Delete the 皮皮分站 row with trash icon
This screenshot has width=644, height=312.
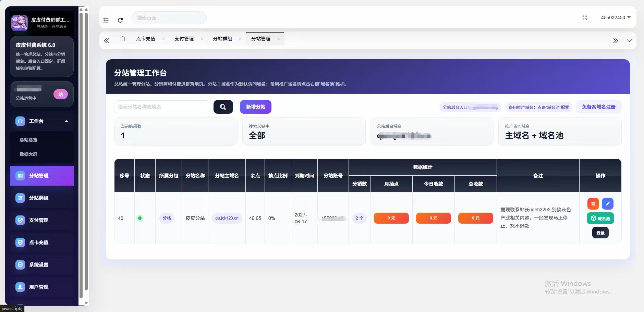[x=593, y=204]
